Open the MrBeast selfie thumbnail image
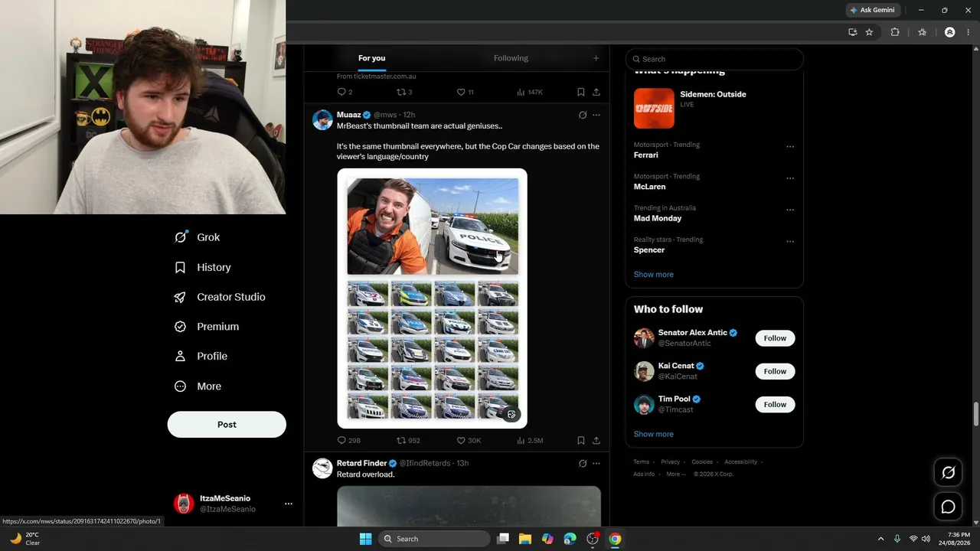Viewport: 980px width, 551px height. [x=433, y=227]
